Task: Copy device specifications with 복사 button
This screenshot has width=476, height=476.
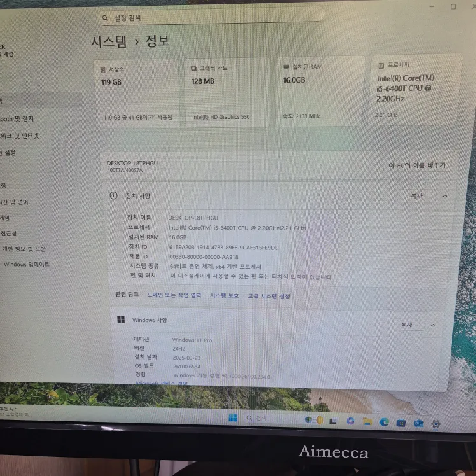Action: coord(416,196)
